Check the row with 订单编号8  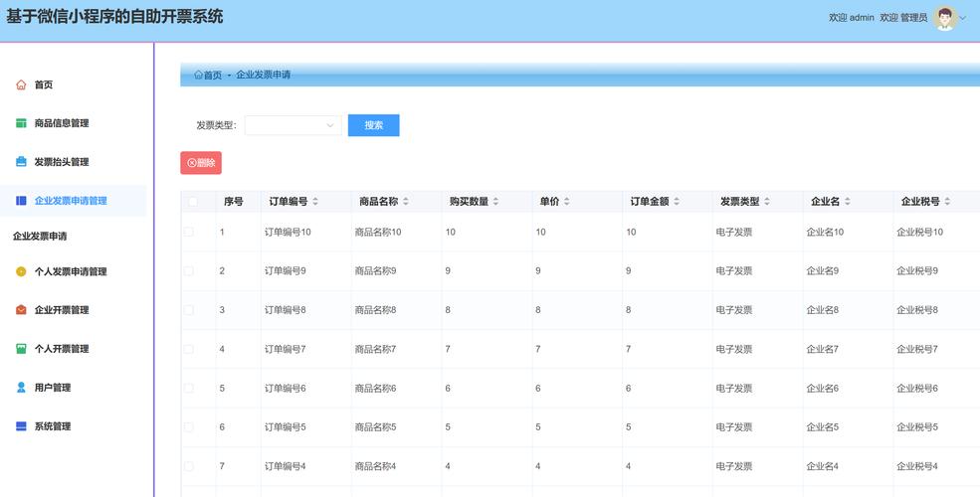[189, 310]
